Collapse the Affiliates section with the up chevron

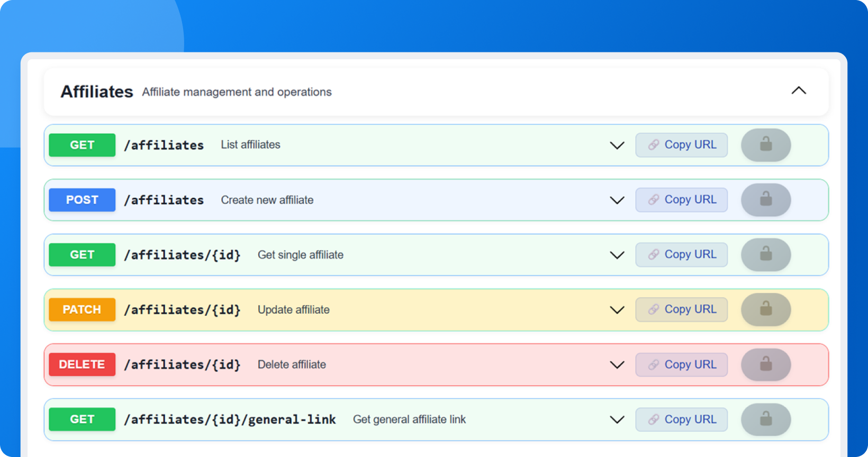798,91
